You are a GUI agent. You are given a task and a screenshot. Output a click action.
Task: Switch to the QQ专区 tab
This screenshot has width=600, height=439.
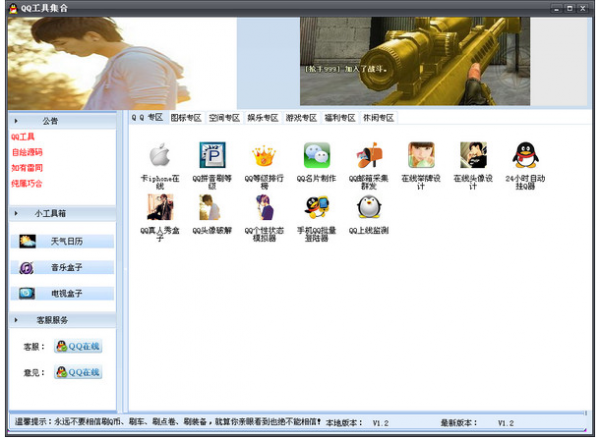(x=147, y=118)
